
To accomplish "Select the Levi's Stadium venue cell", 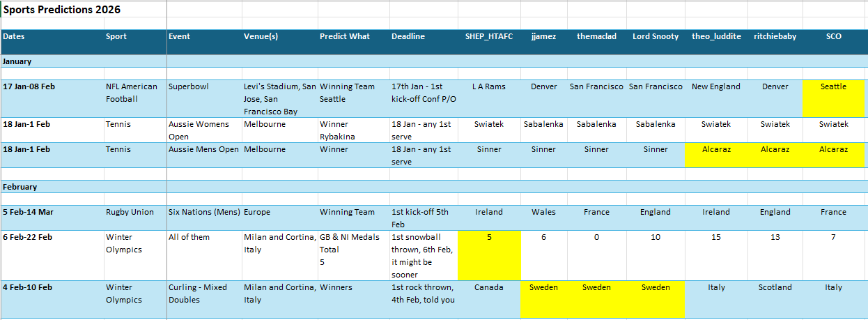I will point(279,98).
